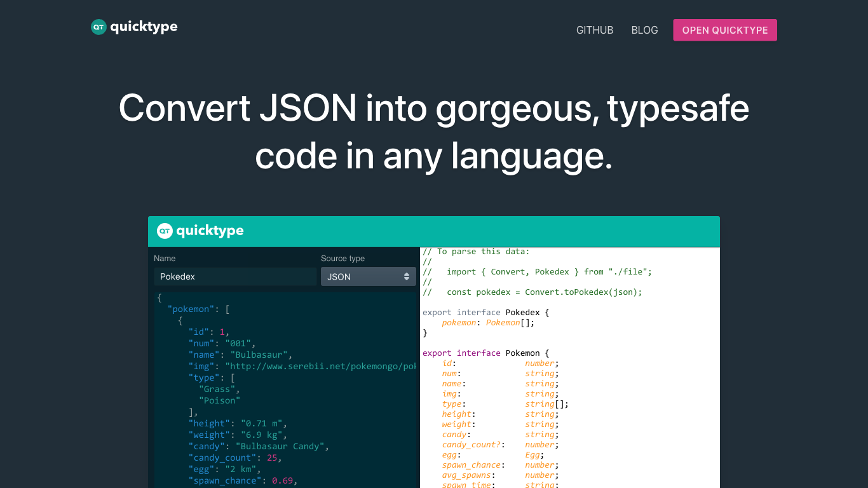Click the "pokemon: Pokemon[];" line

[489, 323]
